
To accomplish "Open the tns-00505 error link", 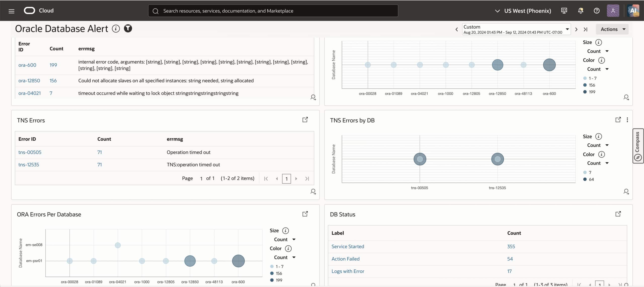I will point(30,152).
